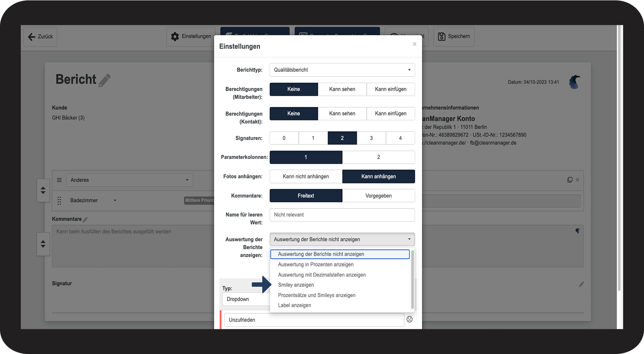Click the page vertical scrollbar
The image size is (644, 354).
(619, 159)
